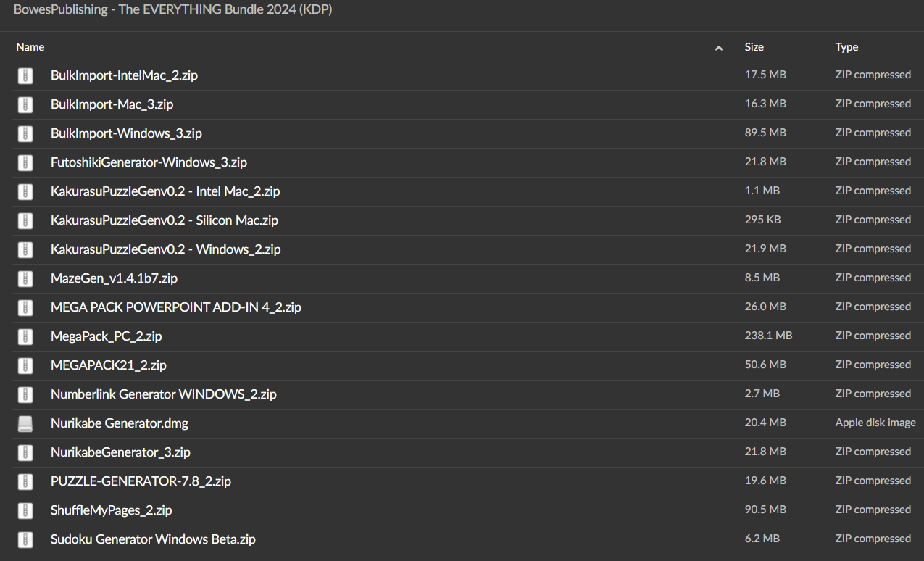The width and height of the screenshot is (924, 561).
Task: Click the 19.6 MB size value
Action: (x=765, y=481)
